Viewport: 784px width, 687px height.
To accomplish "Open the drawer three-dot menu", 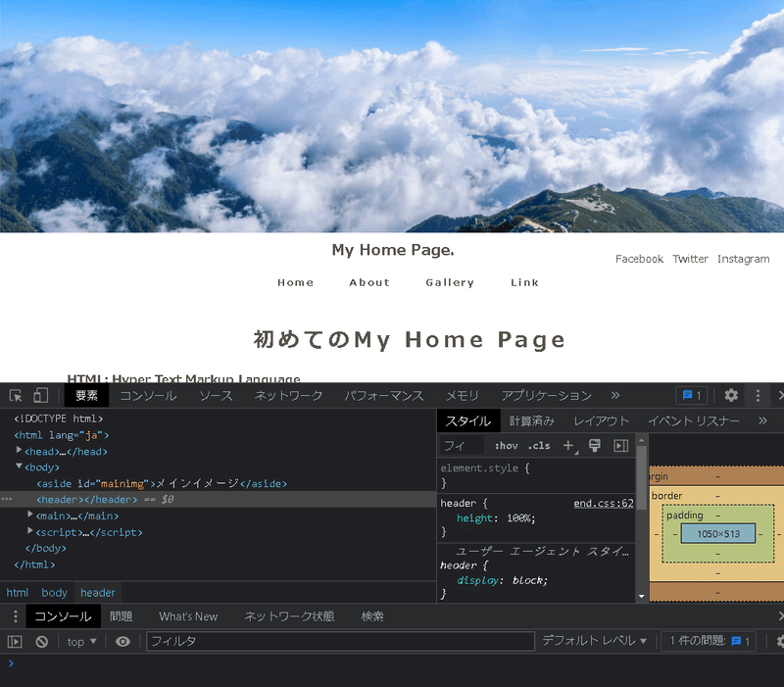I will coord(16,616).
